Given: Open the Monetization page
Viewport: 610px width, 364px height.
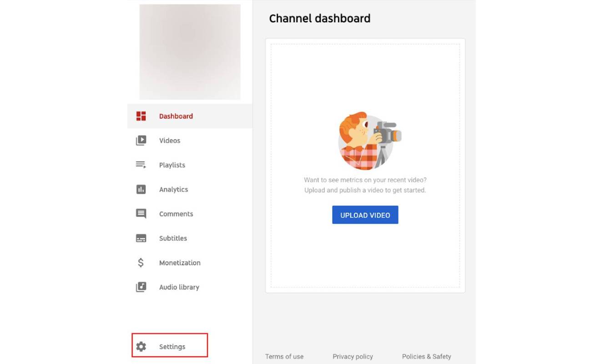Looking at the screenshot, I should click(180, 263).
